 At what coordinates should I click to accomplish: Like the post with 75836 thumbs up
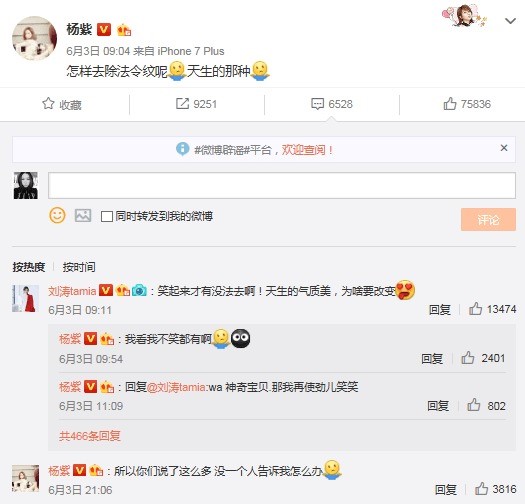[450, 104]
